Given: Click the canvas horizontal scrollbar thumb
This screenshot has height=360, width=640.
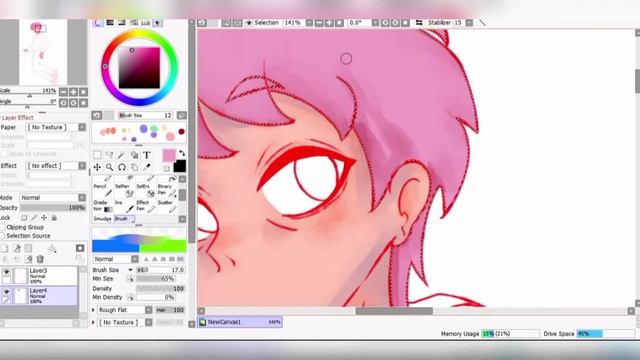Looking at the screenshot, I should (394, 311).
